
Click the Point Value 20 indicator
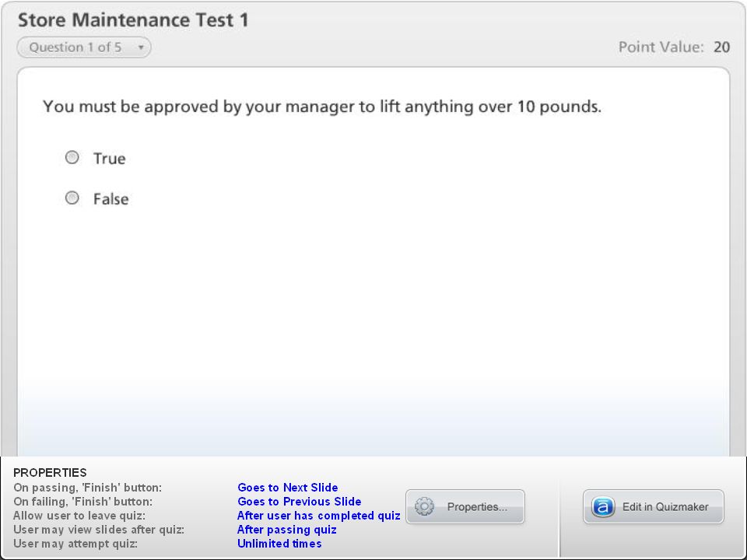point(674,47)
